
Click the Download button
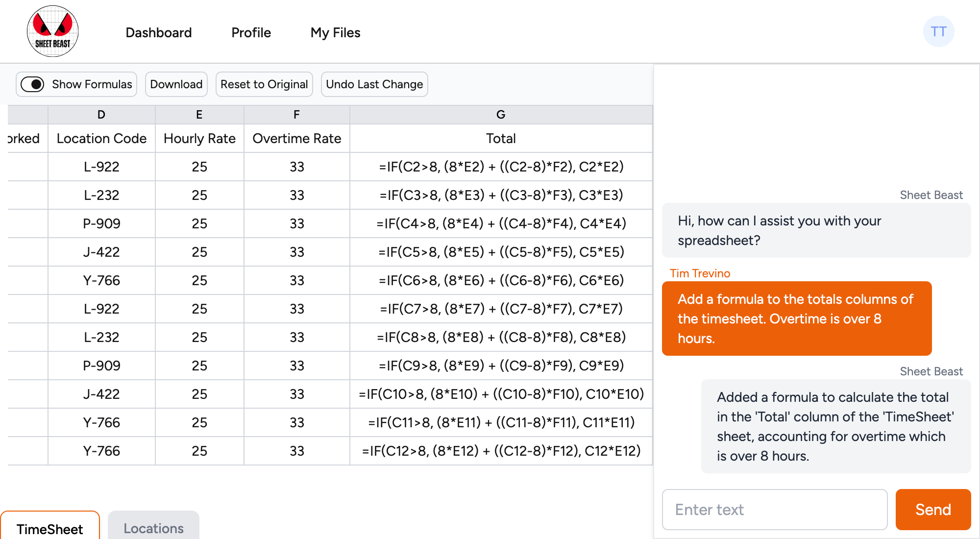(x=175, y=84)
